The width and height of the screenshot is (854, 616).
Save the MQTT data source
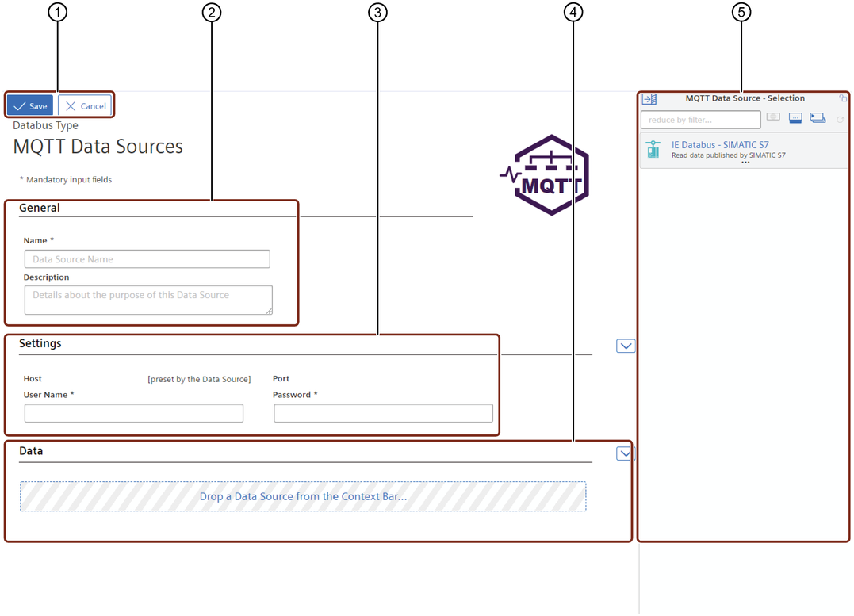[30, 105]
